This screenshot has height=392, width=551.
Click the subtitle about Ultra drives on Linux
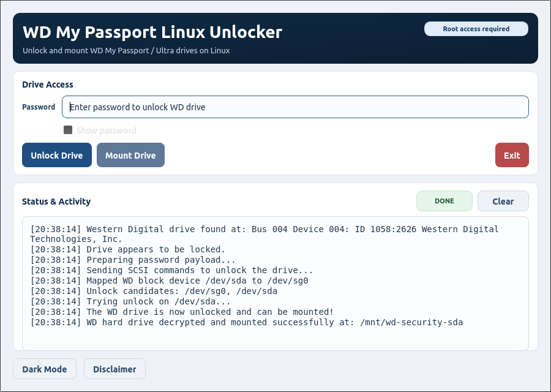[126, 50]
